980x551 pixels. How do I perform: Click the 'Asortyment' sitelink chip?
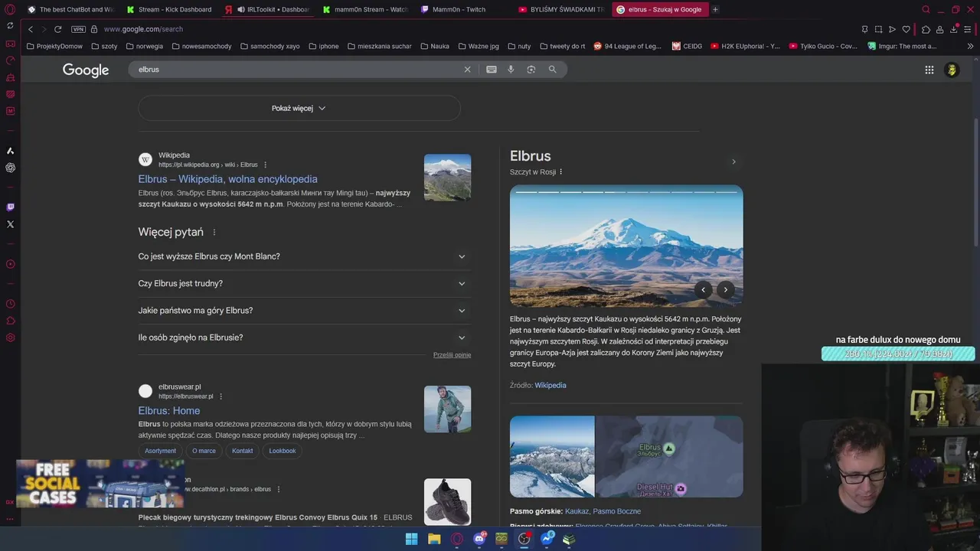pos(161,451)
